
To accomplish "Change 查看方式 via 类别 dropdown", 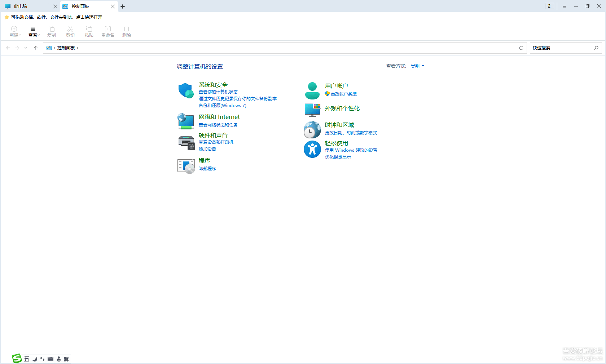I will [x=417, y=66].
